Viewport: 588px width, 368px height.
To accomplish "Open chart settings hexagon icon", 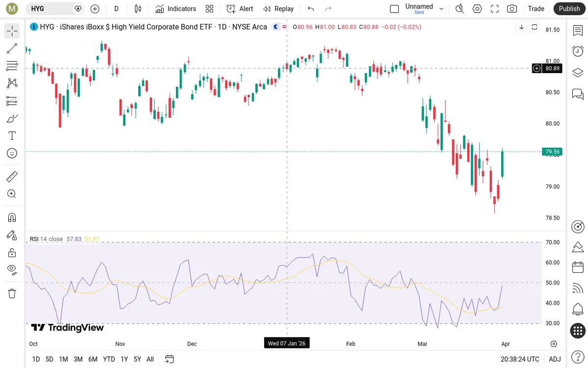I will (x=477, y=9).
